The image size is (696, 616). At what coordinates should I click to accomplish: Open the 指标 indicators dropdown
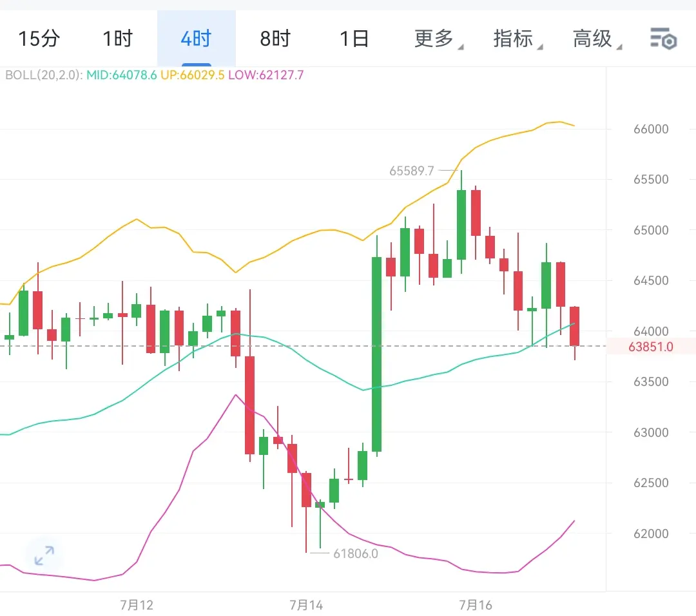click(x=517, y=39)
